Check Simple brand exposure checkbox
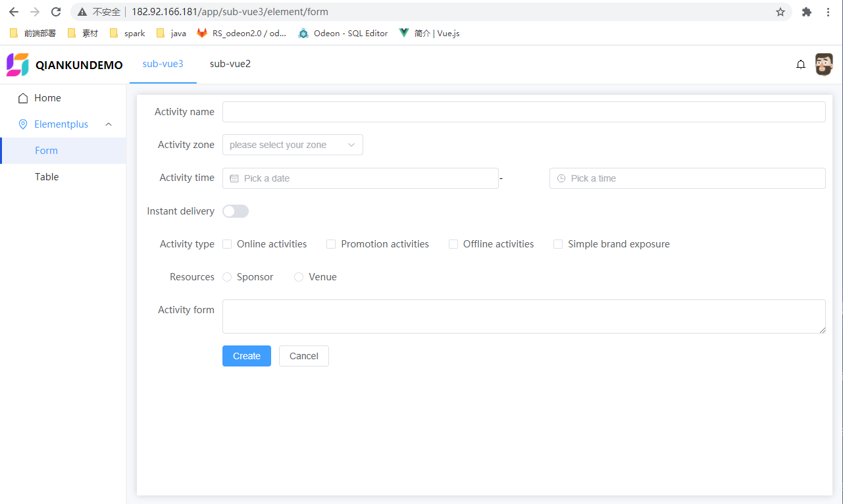 point(558,244)
